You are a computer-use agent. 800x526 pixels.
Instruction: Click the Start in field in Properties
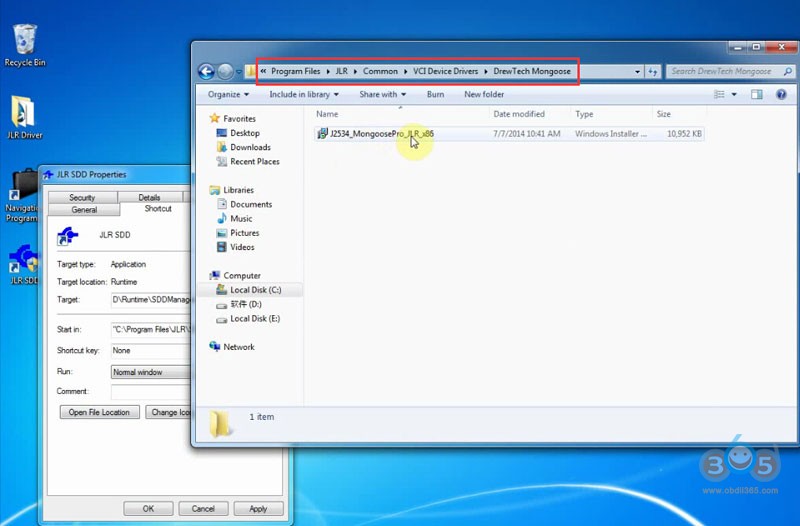151,330
